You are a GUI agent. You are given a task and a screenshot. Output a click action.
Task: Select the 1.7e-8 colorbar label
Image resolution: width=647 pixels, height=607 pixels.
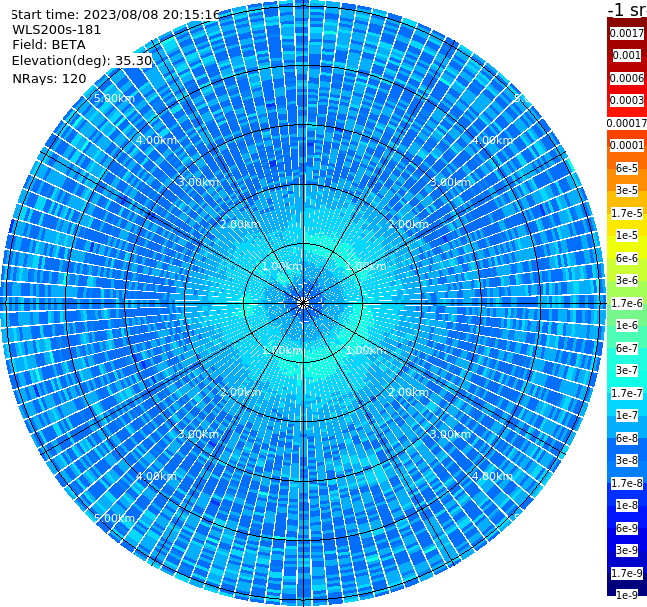click(x=627, y=483)
